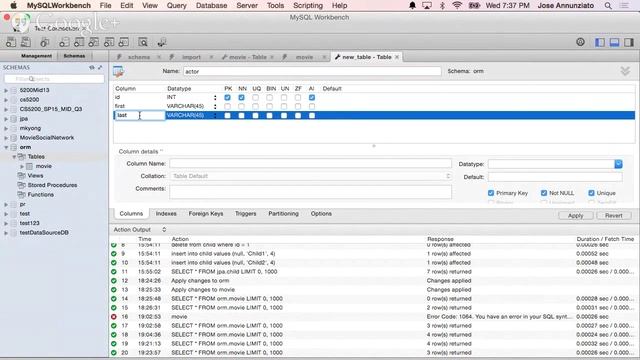Click the create new view toolbar icon
640x360 pixels.
pyautogui.click(x=93, y=42)
